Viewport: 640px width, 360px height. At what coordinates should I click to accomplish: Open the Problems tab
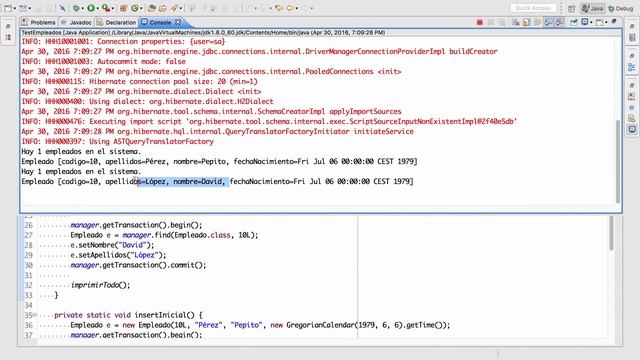39,22
